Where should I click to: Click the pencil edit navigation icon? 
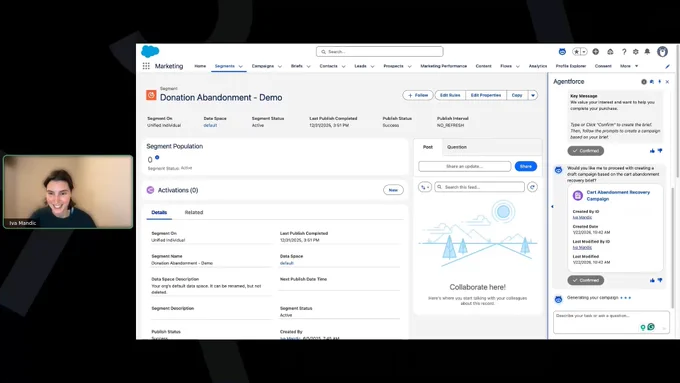[x=667, y=66]
